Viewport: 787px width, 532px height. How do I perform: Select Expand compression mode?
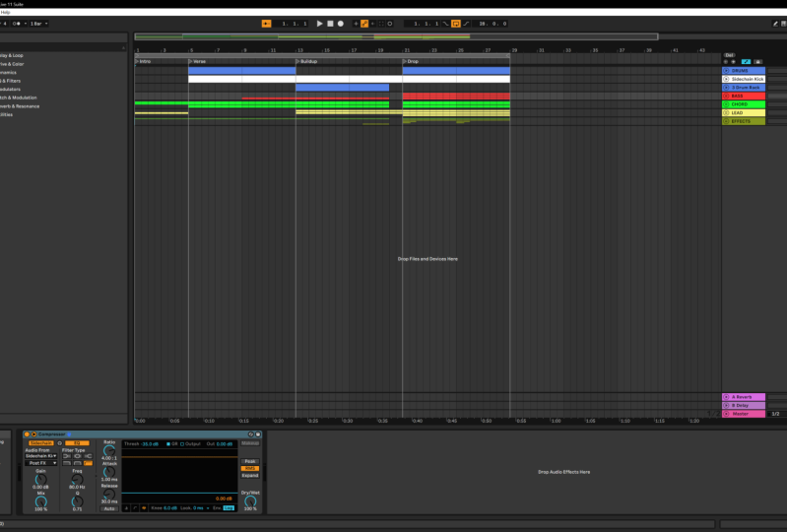(250, 475)
